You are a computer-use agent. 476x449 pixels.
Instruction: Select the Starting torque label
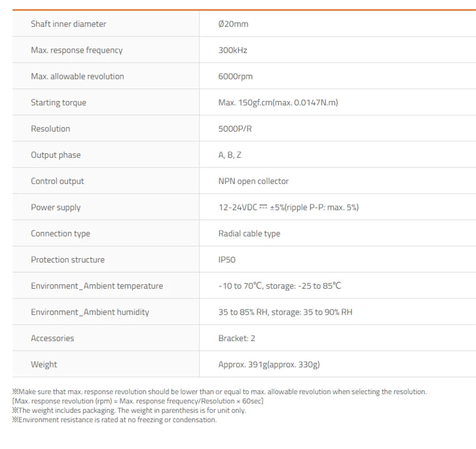point(58,103)
